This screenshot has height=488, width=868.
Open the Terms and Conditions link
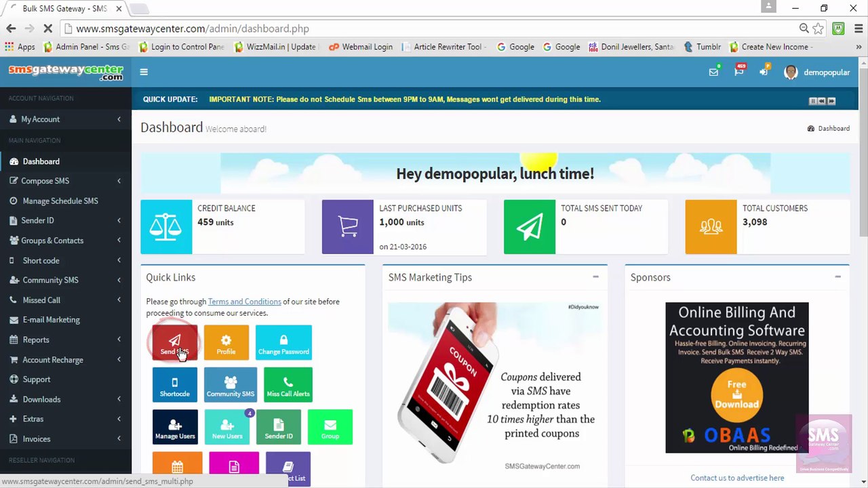[244, 302]
